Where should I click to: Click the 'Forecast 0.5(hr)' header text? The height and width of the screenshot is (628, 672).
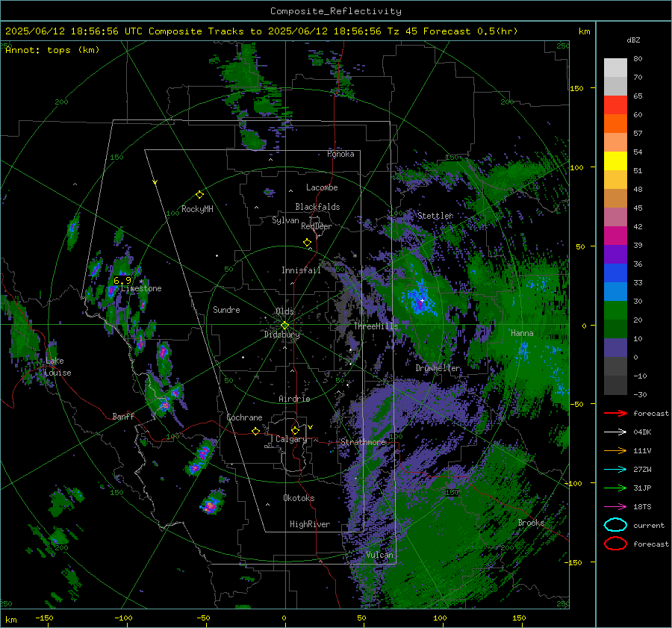pos(470,31)
